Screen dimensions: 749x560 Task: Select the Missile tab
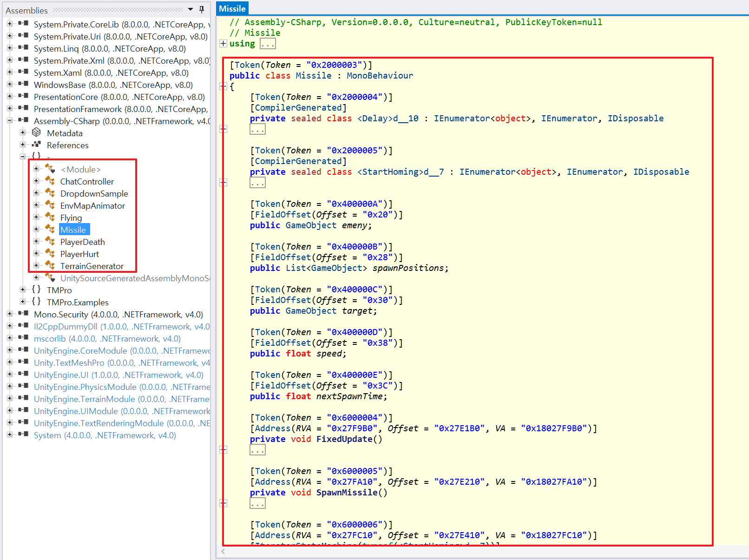point(232,8)
